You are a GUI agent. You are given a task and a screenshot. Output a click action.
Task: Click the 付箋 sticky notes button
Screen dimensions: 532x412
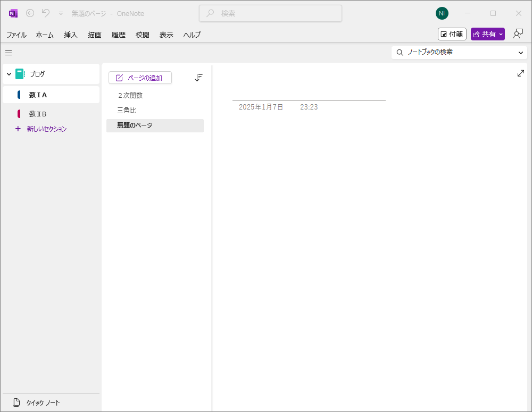(x=452, y=34)
